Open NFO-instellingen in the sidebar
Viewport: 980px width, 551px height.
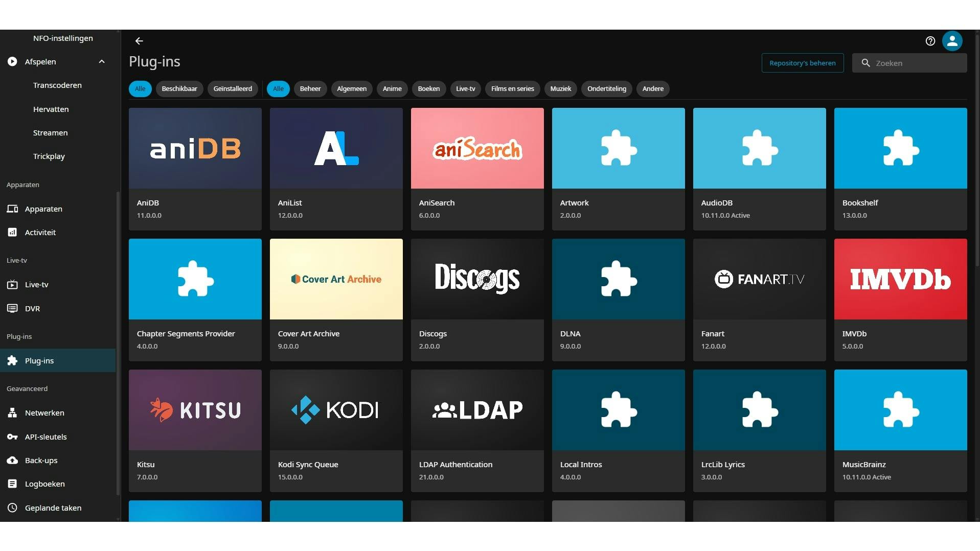click(x=63, y=38)
